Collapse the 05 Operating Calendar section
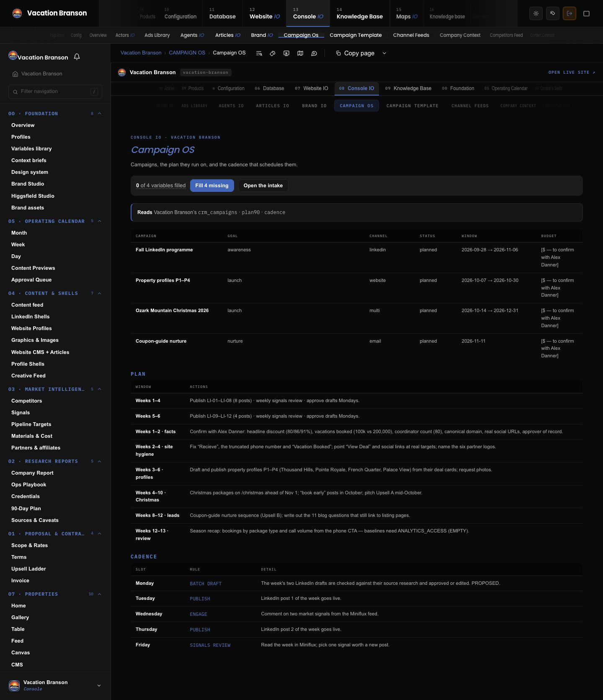The height and width of the screenshot is (700, 603). (100, 221)
